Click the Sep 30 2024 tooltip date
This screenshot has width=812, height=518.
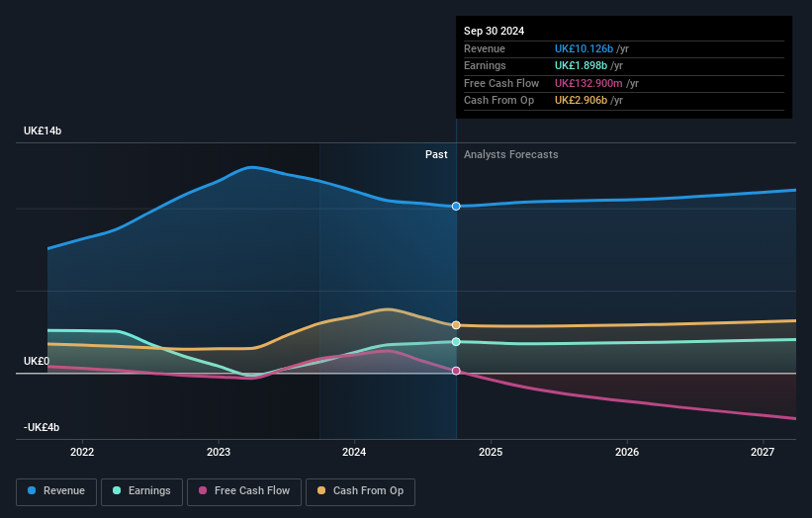pos(495,31)
